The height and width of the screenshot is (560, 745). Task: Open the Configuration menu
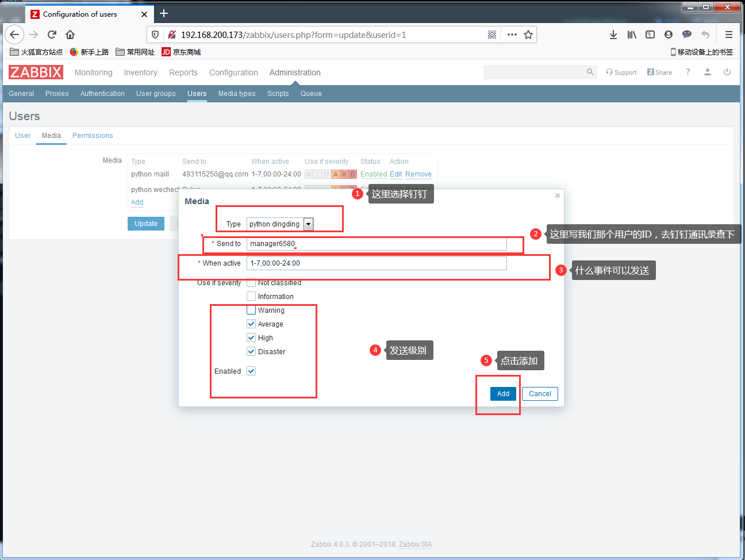(x=233, y=72)
